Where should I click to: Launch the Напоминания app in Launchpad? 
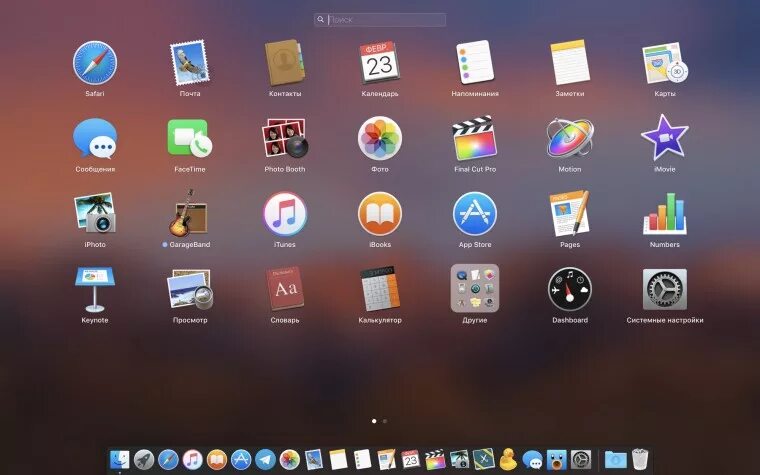click(x=475, y=63)
